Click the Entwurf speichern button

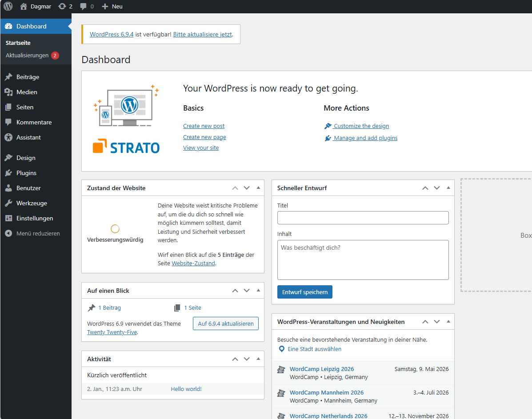[304, 292]
